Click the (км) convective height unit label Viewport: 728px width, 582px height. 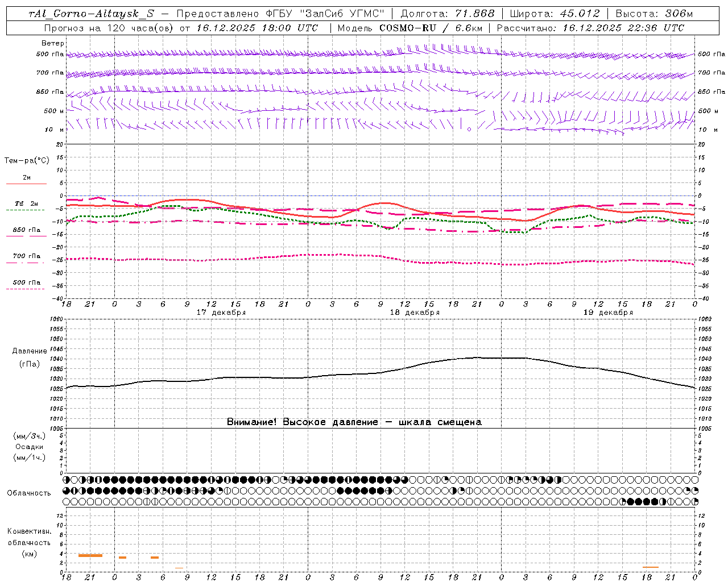pyautogui.click(x=30, y=554)
